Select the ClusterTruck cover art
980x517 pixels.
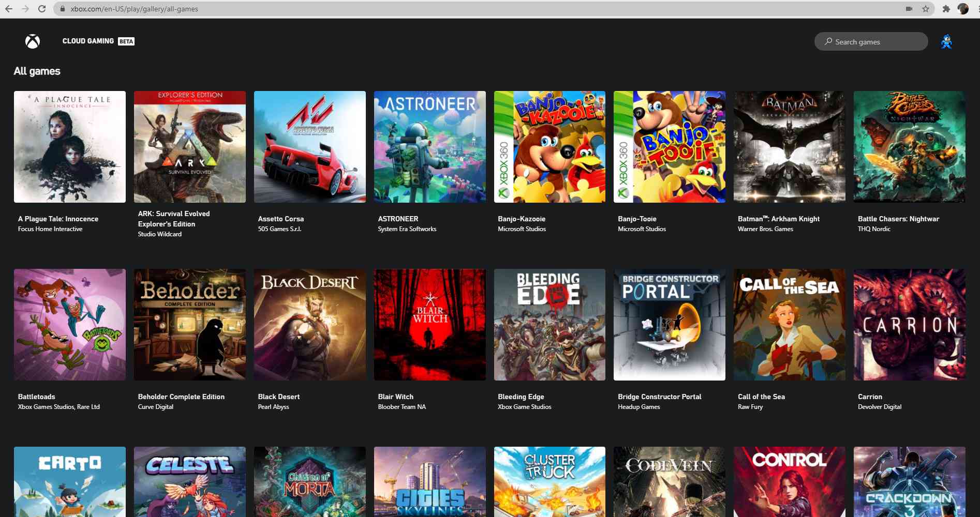click(550, 482)
